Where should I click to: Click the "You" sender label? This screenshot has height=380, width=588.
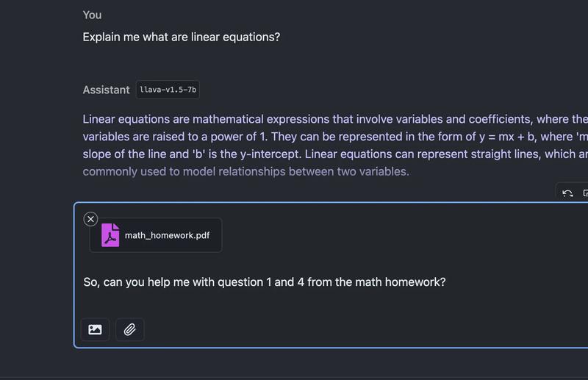[93, 15]
